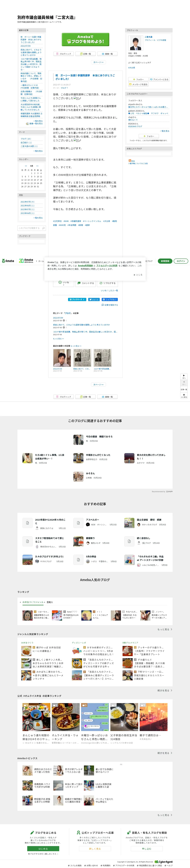The image size is (190, 868).
Task: Share the post via ツイート button
Action: pos(94,299)
